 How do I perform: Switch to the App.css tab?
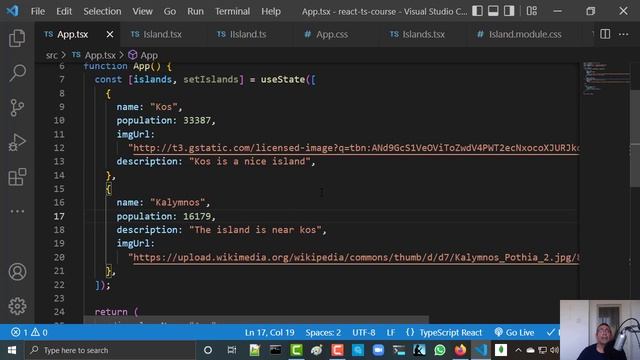tap(332, 34)
